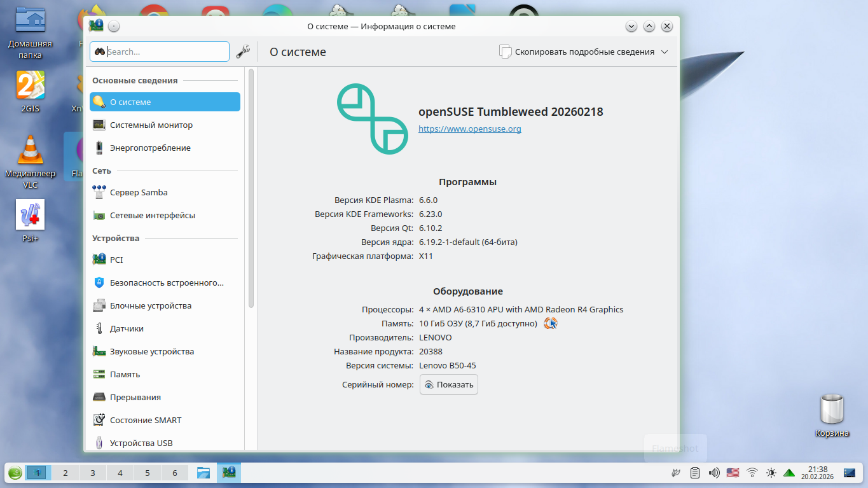Select Системный монитор in sidebar
This screenshot has height=488, width=868.
pyautogui.click(x=151, y=125)
